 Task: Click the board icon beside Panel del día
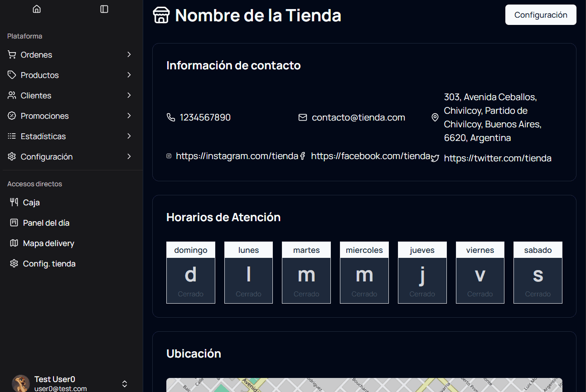(x=14, y=223)
